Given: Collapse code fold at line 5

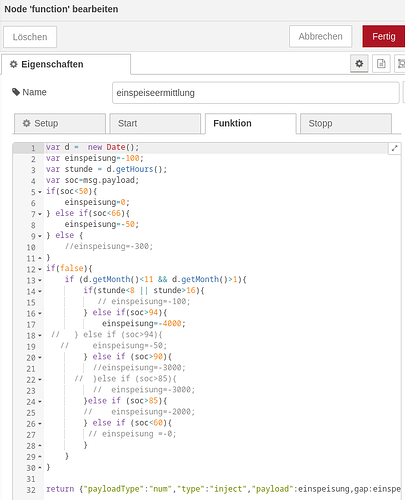Looking at the screenshot, I should (40, 192).
